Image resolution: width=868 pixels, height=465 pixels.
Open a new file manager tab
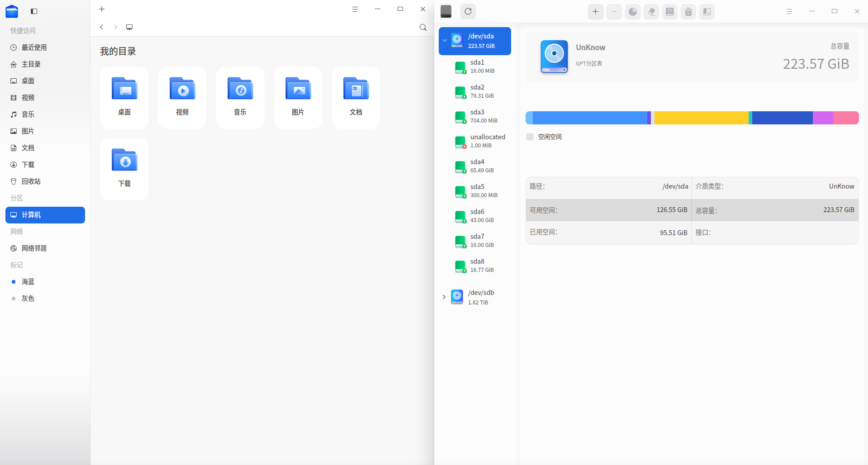pos(102,9)
